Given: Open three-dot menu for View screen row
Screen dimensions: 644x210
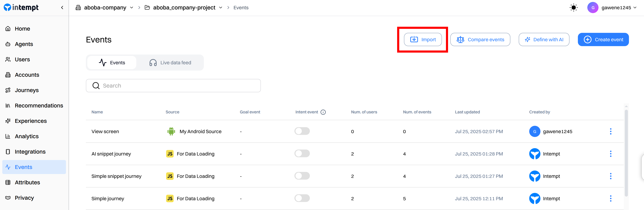Looking at the screenshot, I should point(611,132).
